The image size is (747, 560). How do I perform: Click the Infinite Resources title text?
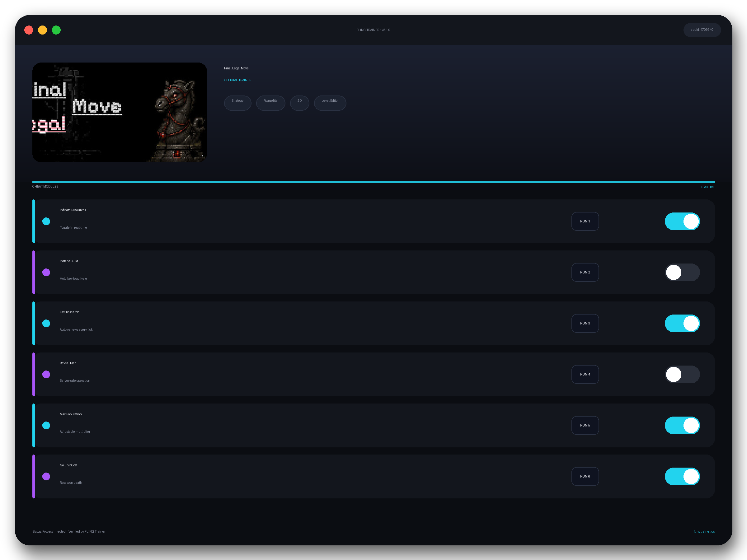coord(73,210)
